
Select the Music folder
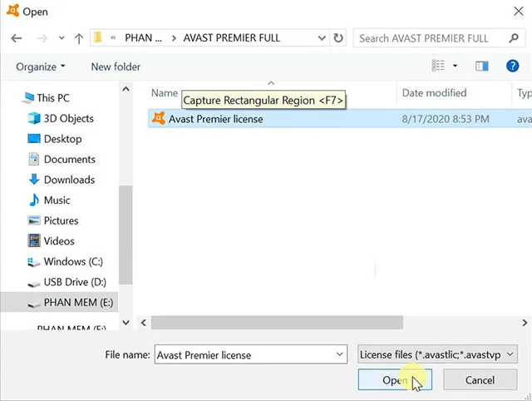[x=50, y=200]
